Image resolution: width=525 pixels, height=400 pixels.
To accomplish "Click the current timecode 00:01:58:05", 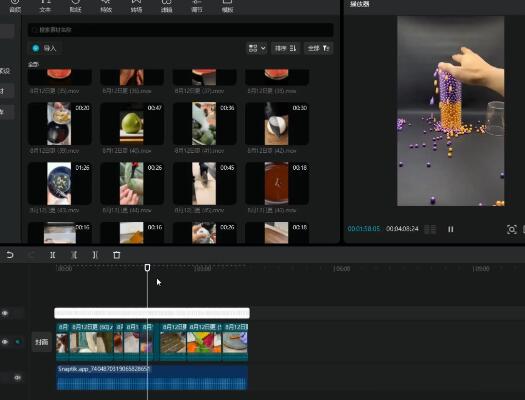I will (x=364, y=229).
